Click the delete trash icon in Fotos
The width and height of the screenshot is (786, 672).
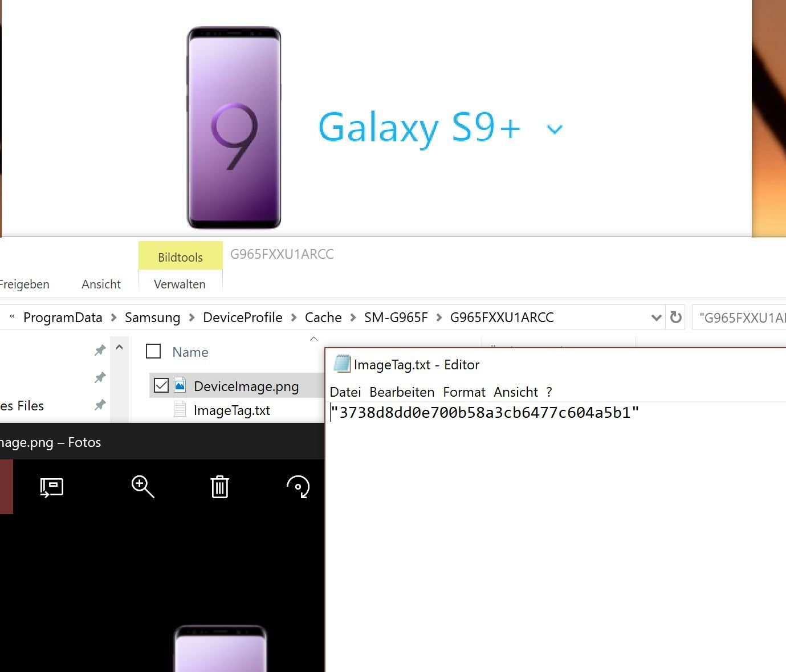(219, 487)
